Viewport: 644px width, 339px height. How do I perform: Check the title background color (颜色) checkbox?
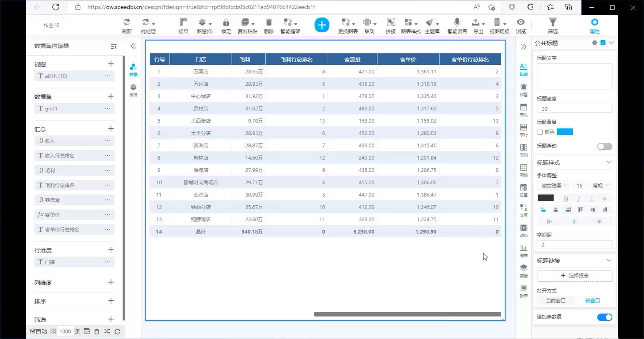tap(540, 132)
